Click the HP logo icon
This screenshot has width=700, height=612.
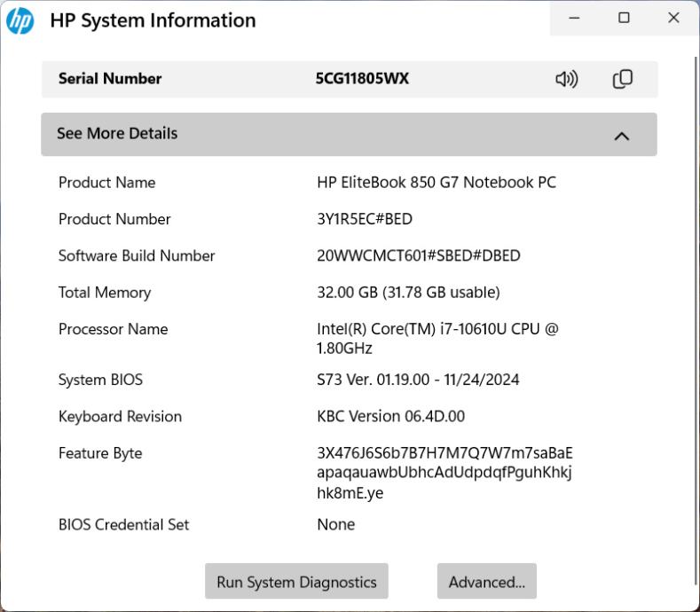[x=20, y=20]
